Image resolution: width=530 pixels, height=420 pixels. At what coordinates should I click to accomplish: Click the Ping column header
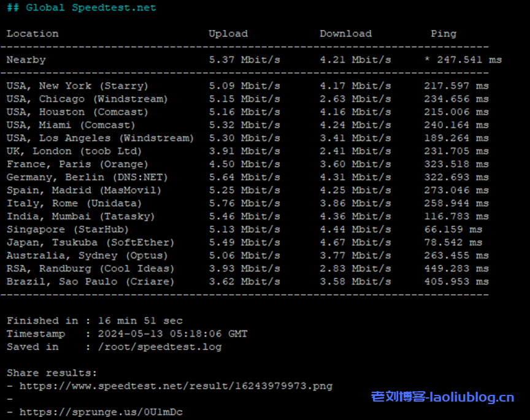click(444, 34)
